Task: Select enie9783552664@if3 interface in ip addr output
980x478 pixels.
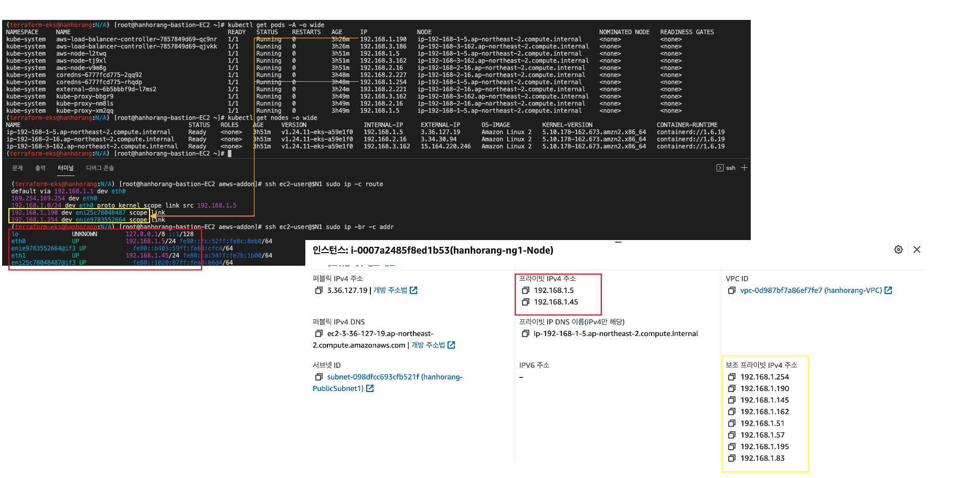Action: pyautogui.click(x=44, y=248)
